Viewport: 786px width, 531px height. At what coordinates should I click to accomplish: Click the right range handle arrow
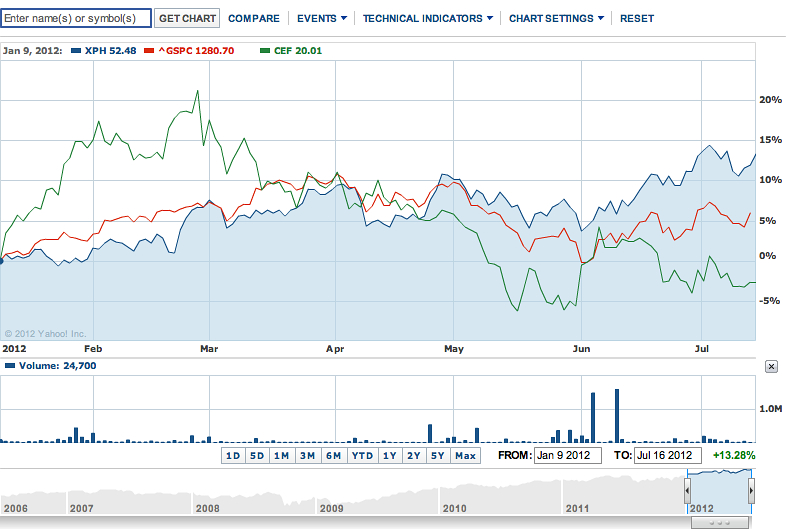751,490
